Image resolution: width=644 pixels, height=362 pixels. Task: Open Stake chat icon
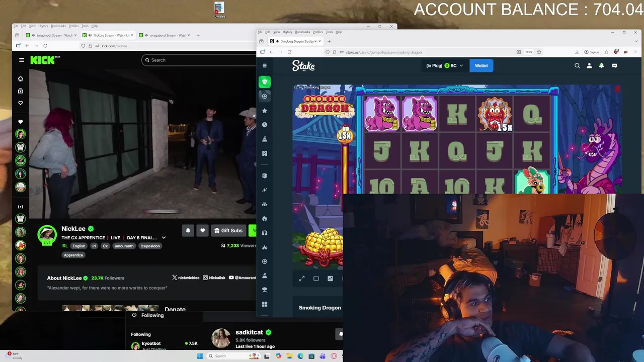tap(614, 65)
